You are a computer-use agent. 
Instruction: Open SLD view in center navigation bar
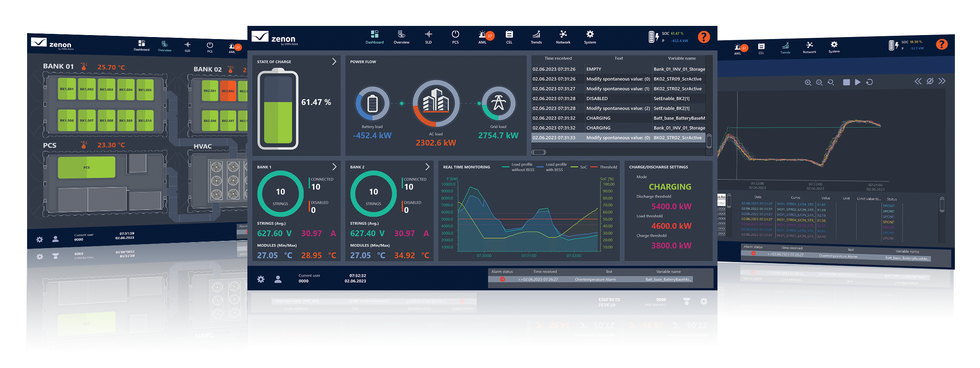pos(428,37)
